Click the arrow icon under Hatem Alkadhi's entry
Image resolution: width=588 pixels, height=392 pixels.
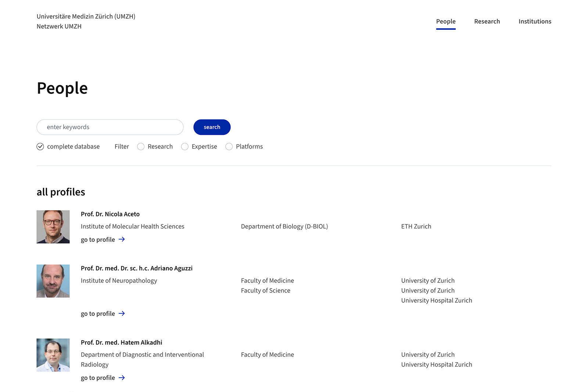[x=122, y=378]
